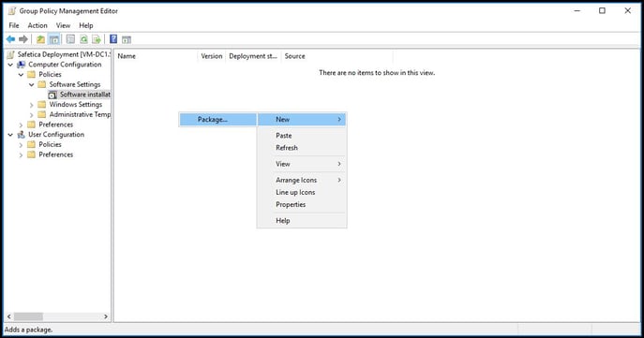Click 'There are no items to show' message

click(x=377, y=73)
